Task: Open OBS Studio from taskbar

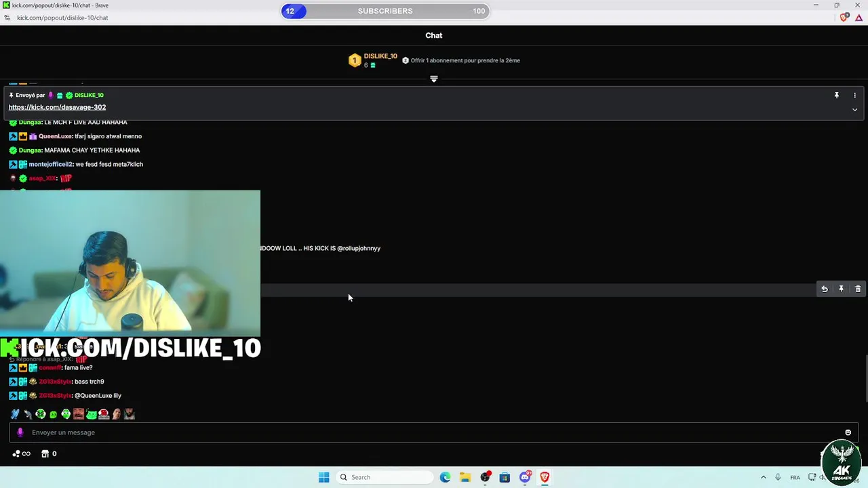Action: pos(485,477)
